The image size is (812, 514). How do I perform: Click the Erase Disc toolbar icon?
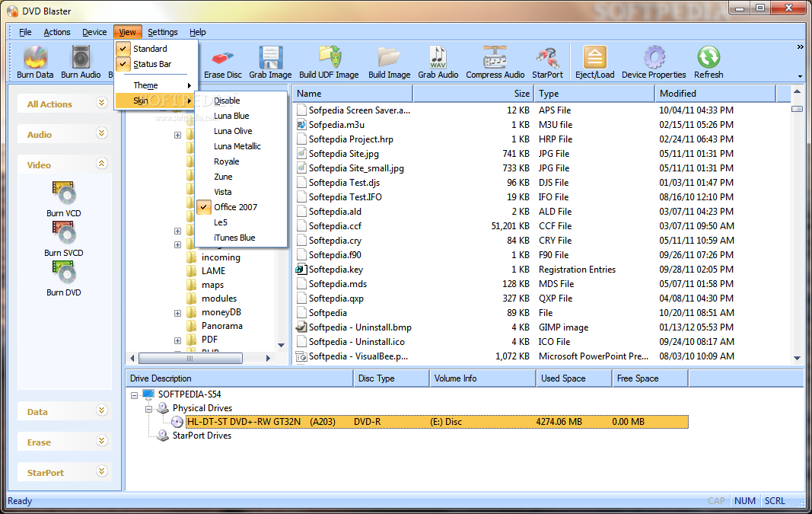pos(223,57)
